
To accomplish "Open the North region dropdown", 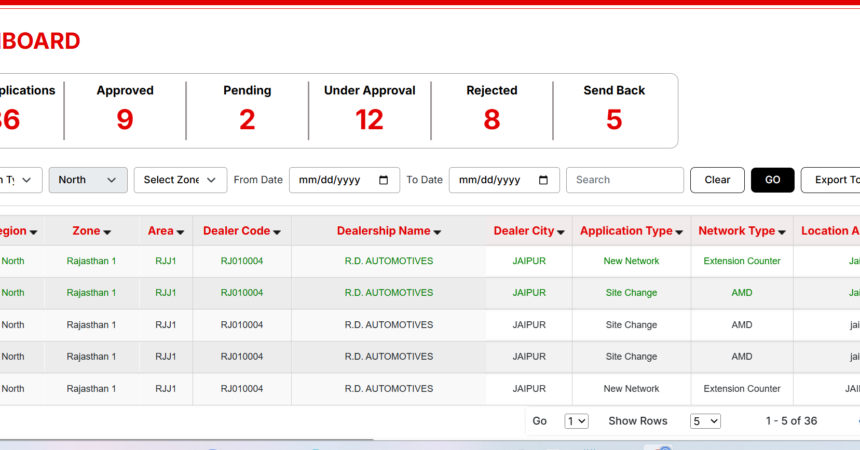I will (x=88, y=180).
